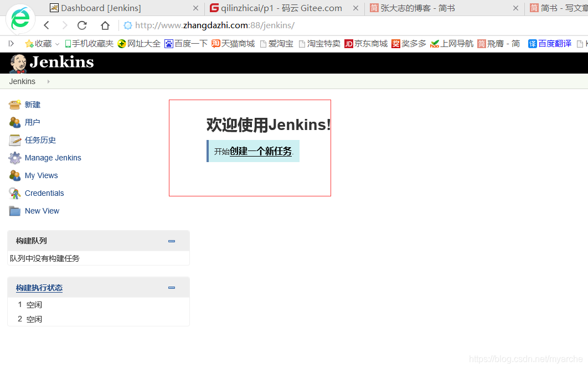Close the Gitee.com tab

pos(356,8)
